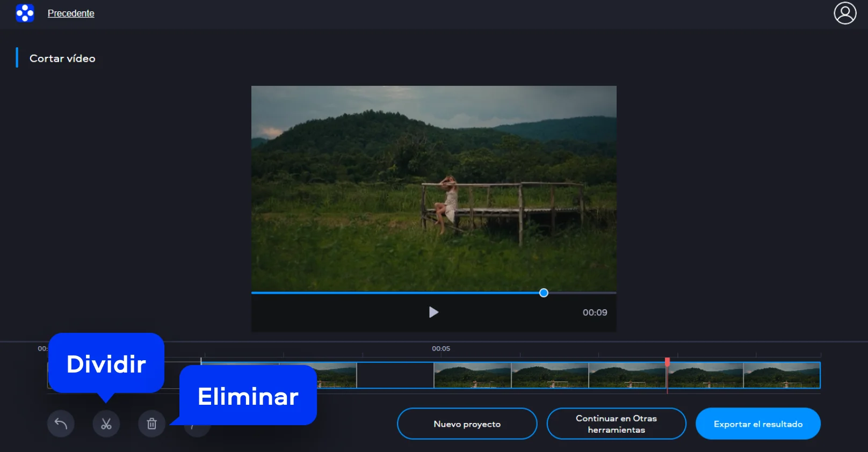Split the clip with the scissors icon
This screenshot has width=868, height=452.
[106, 424]
